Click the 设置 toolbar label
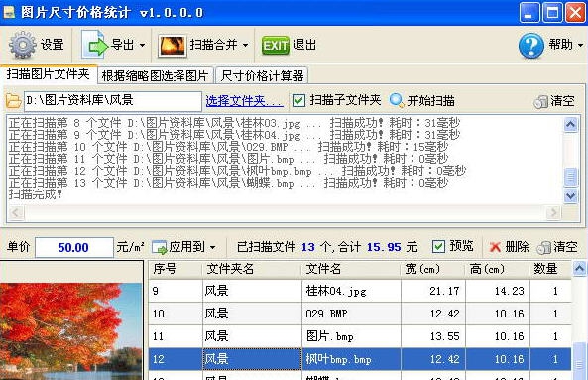Screen dimensions: 588x380 (53, 45)
